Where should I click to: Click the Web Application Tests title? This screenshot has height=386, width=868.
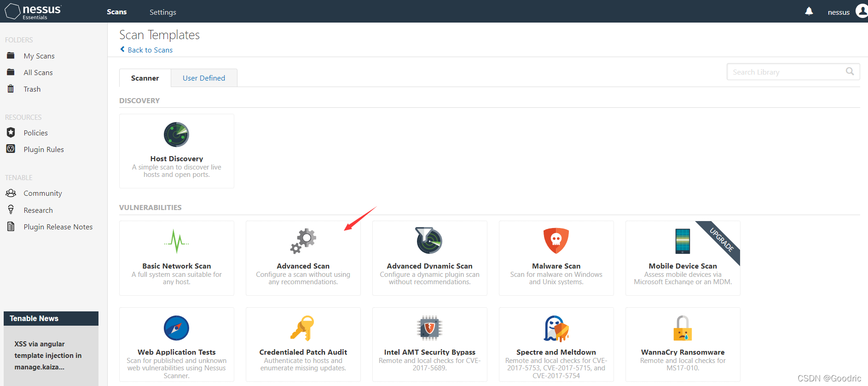[177, 352]
